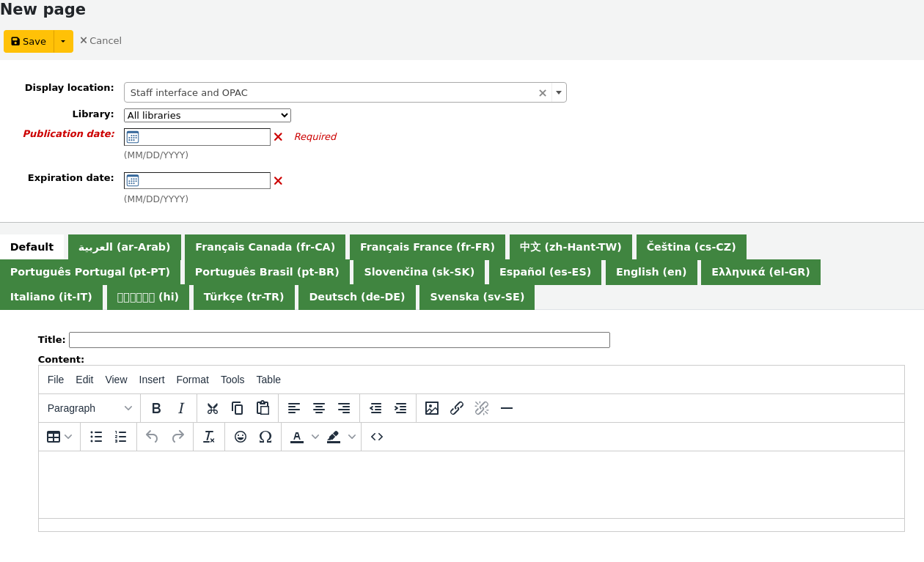
Task: Open the Paragraph style dropdown
Action: [88, 408]
